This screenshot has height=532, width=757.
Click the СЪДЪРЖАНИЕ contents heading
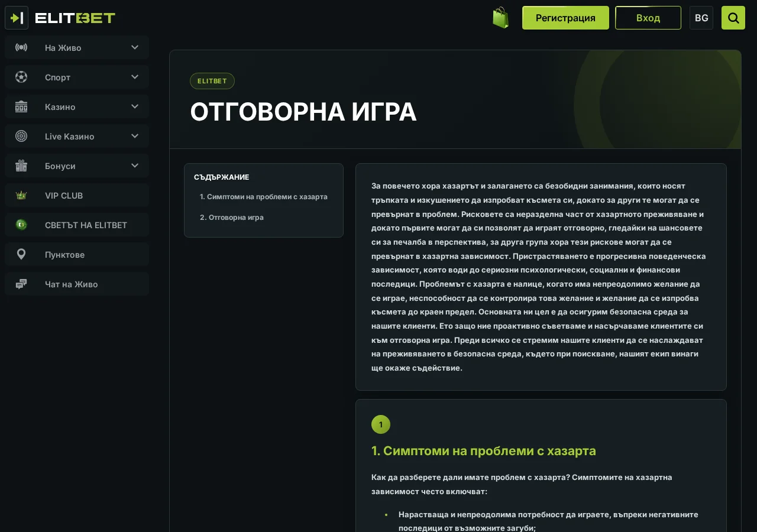click(x=222, y=177)
